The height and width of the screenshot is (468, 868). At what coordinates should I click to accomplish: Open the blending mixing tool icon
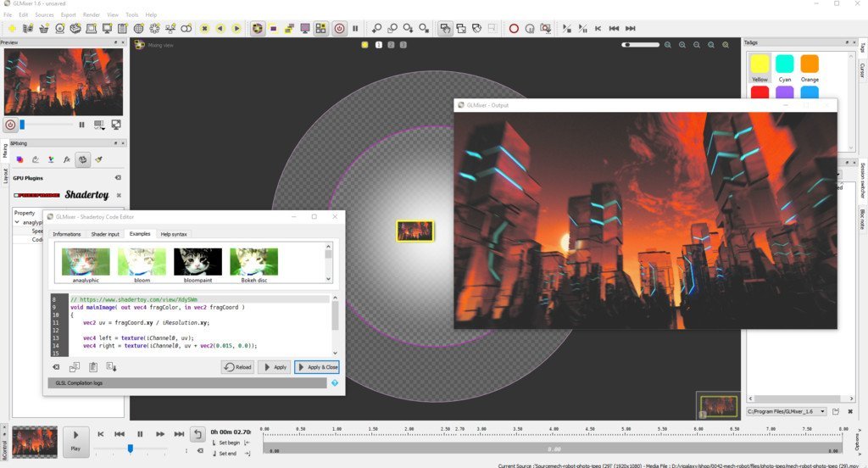click(19, 159)
